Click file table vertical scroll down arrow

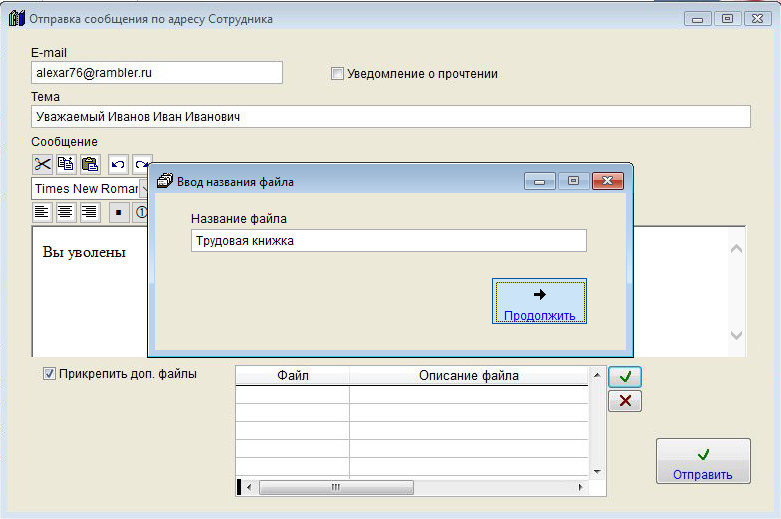tap(597, 471)
